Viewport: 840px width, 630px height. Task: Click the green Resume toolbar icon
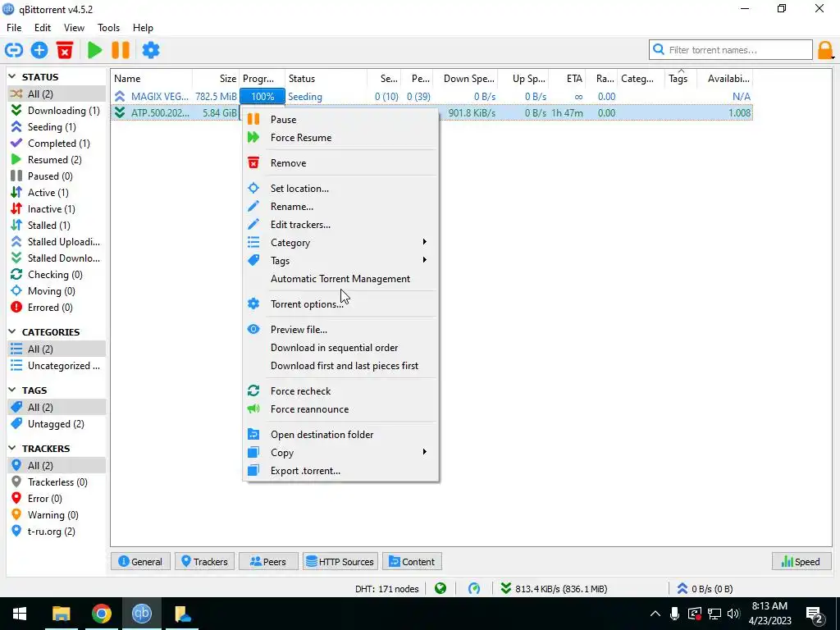point(95,50)
